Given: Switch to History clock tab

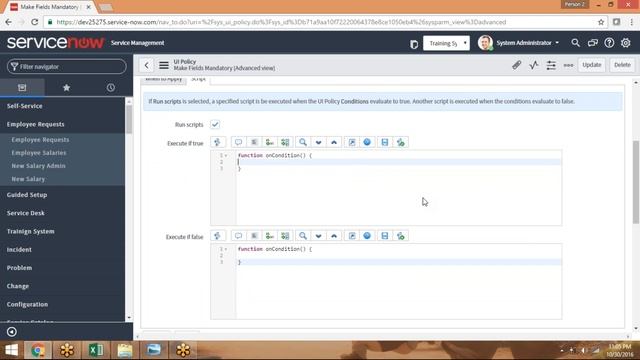Looking at the screenshot, I should point(111,87).
